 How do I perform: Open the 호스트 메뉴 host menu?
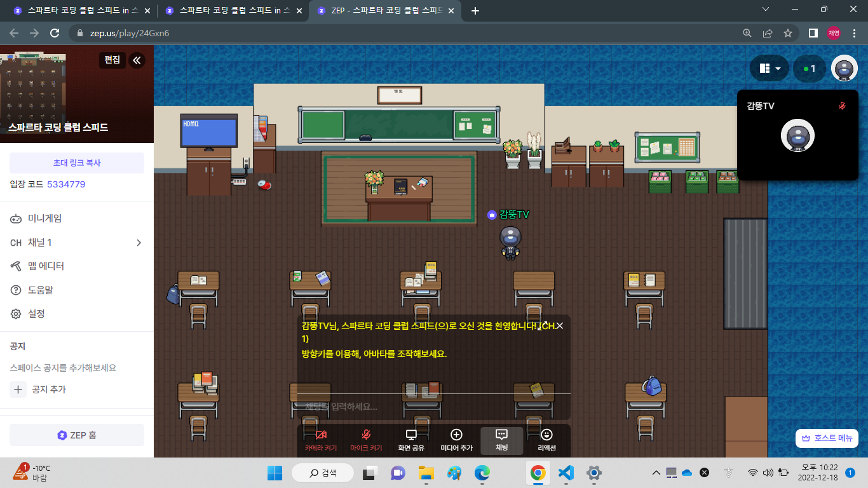(x=827, y=438)
